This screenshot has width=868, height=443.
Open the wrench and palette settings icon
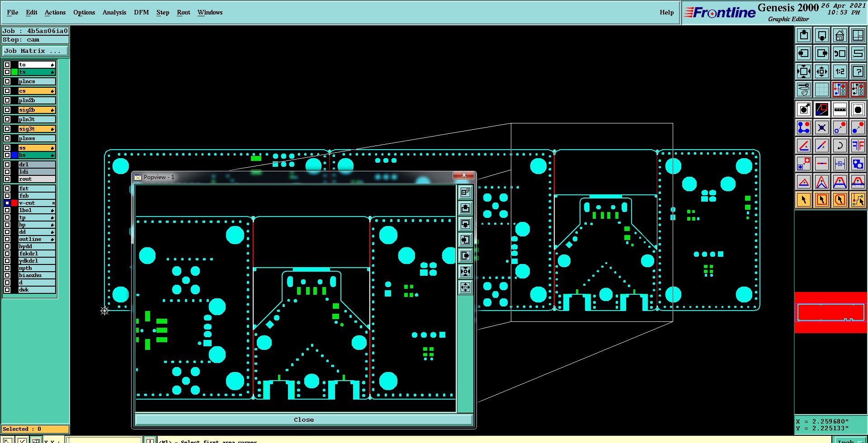click(804, 90)
